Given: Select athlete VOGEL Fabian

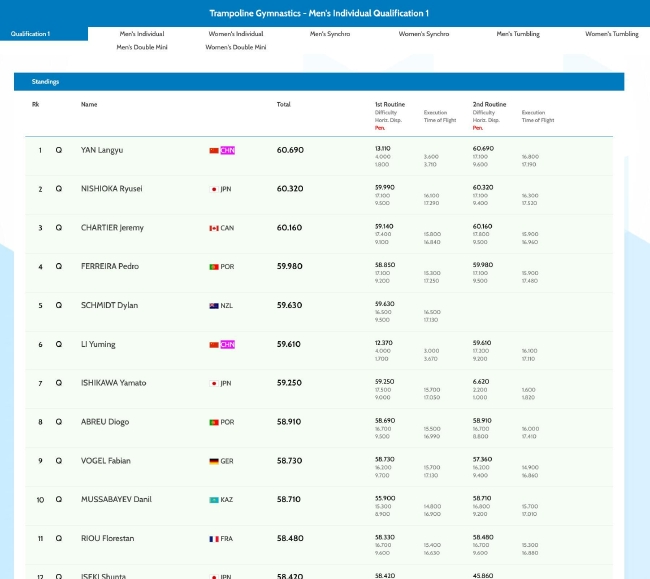Looking at the screenshot, I should pyautogui.click(x=106, y=460).
